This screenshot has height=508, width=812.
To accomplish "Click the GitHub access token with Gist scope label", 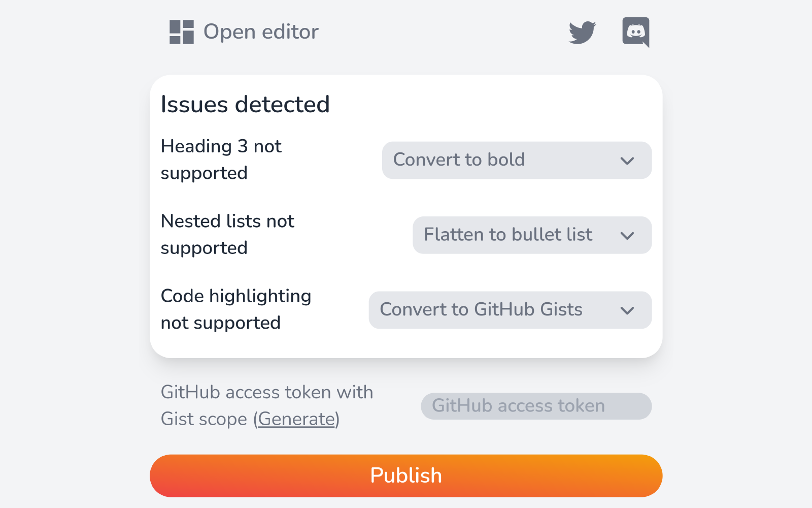I will pyautogui.click(x=266, y=393).
